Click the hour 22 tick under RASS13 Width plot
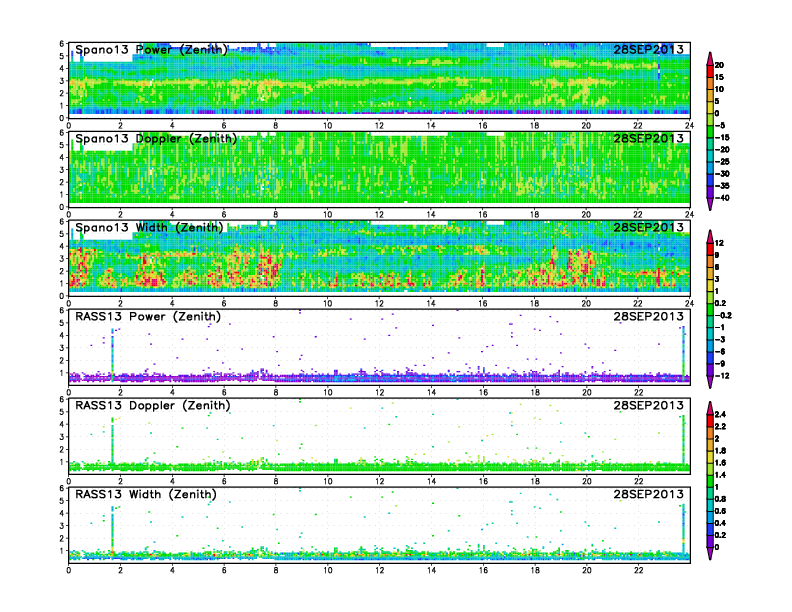The height and width of the screenshot is (612, 792). (x=638, y=570)
